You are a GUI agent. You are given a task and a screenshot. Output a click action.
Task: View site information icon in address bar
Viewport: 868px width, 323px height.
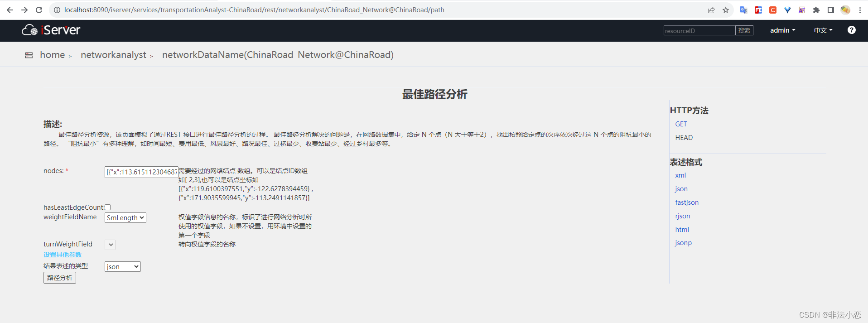click(57, 10)
